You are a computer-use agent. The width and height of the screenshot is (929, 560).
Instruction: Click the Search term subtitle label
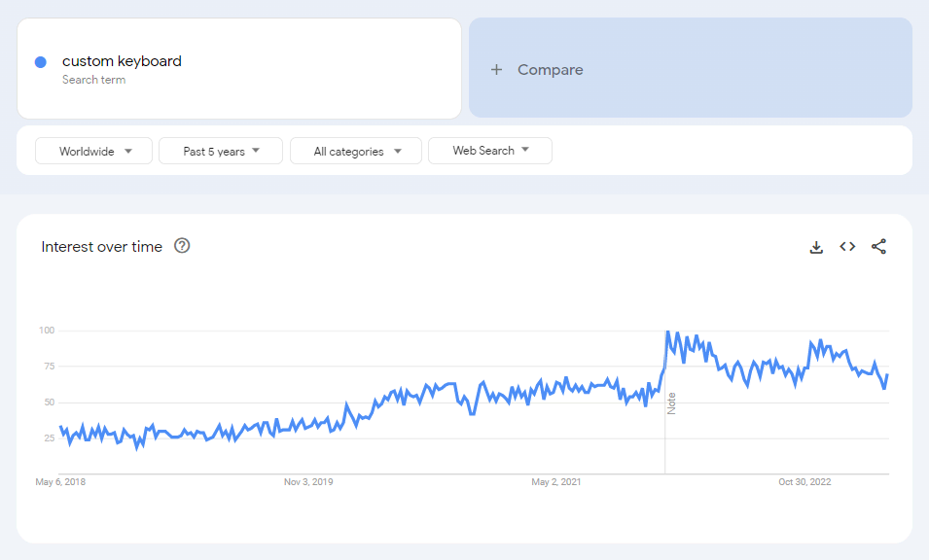93,80
